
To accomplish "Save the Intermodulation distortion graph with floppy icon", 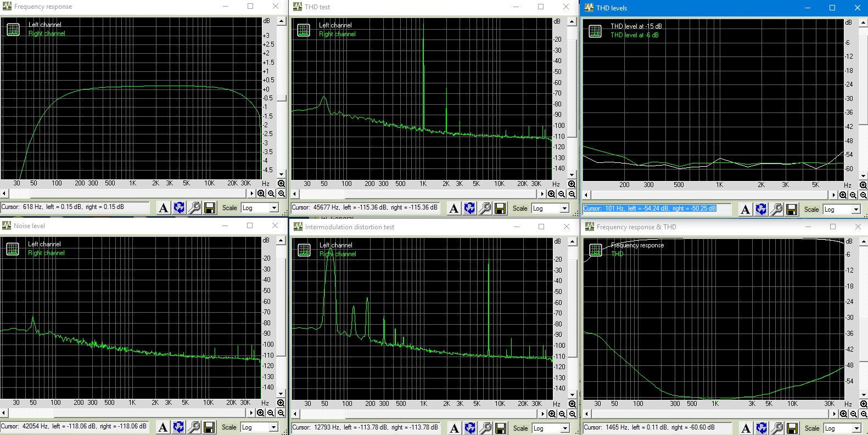I will pos(501,428).
